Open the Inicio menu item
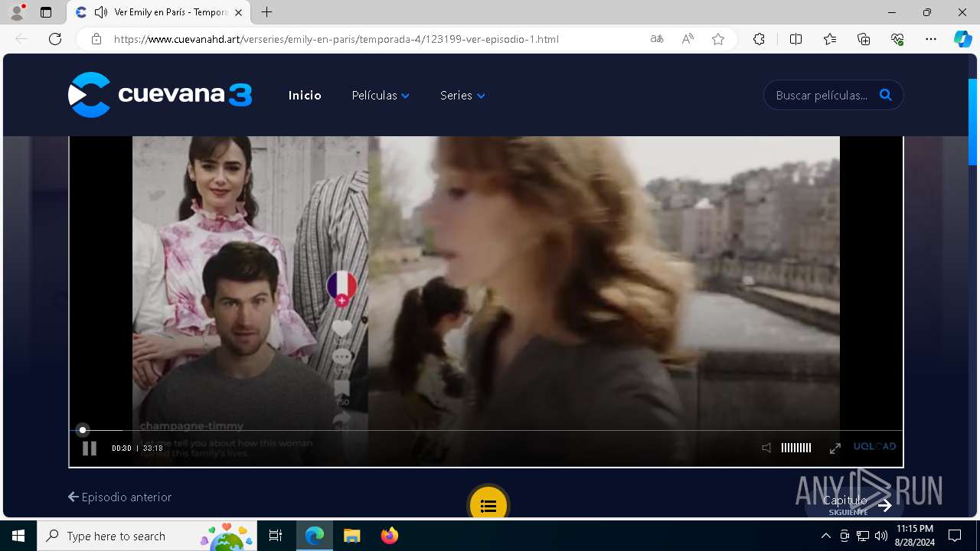Screen dimensions: 980x551 pyautogui.click(x=305, y=96)
